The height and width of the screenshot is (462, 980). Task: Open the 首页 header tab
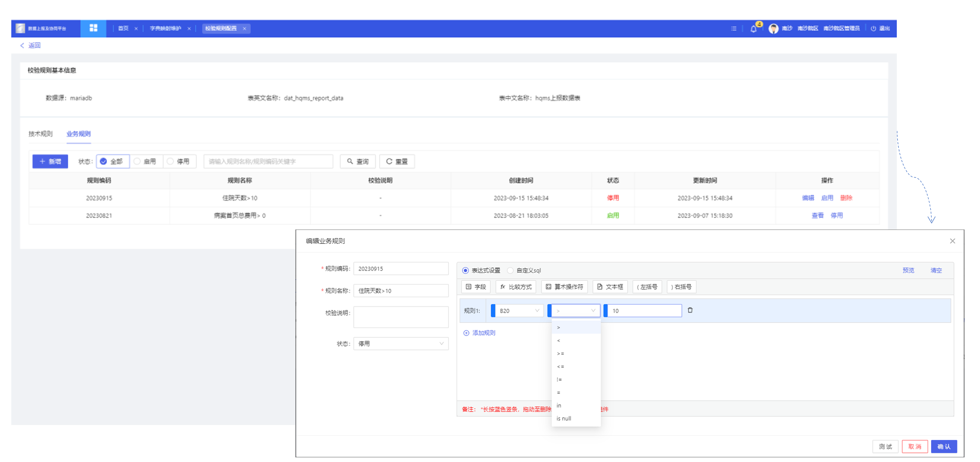tap(123, 29)
